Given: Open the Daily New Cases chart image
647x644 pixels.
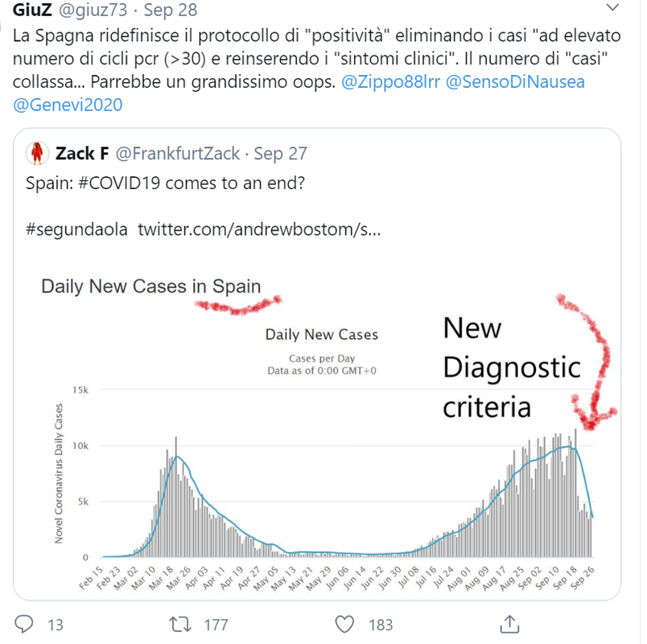Looking at the screenshot, I should tap(317, 429).
